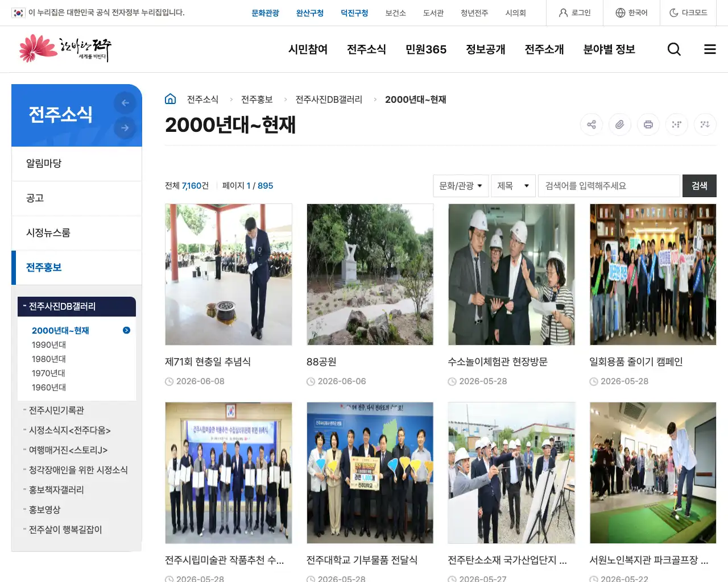Open 시정소식지<전주다움> in the sidebar
This screenshot has width=728, height=582.
pos(70,430)
